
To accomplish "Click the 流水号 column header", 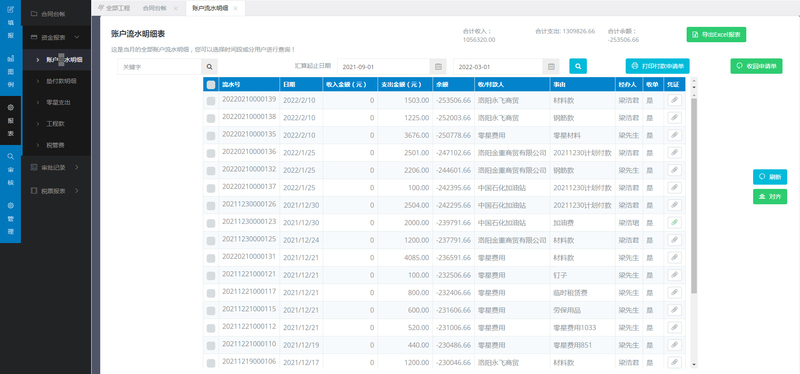I will point(249,84).
